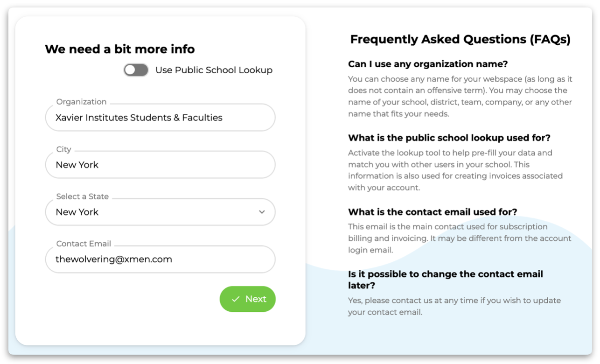600x364 pixels.
Task: Click the checkmark icon on Next button
Action: (x=236, y=299)
